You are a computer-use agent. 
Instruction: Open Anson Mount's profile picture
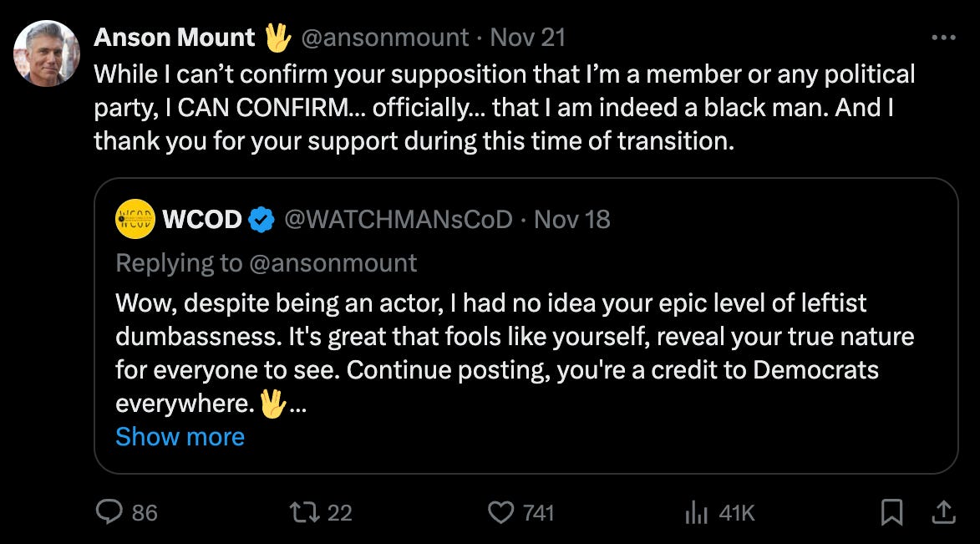tap(47, 53)
